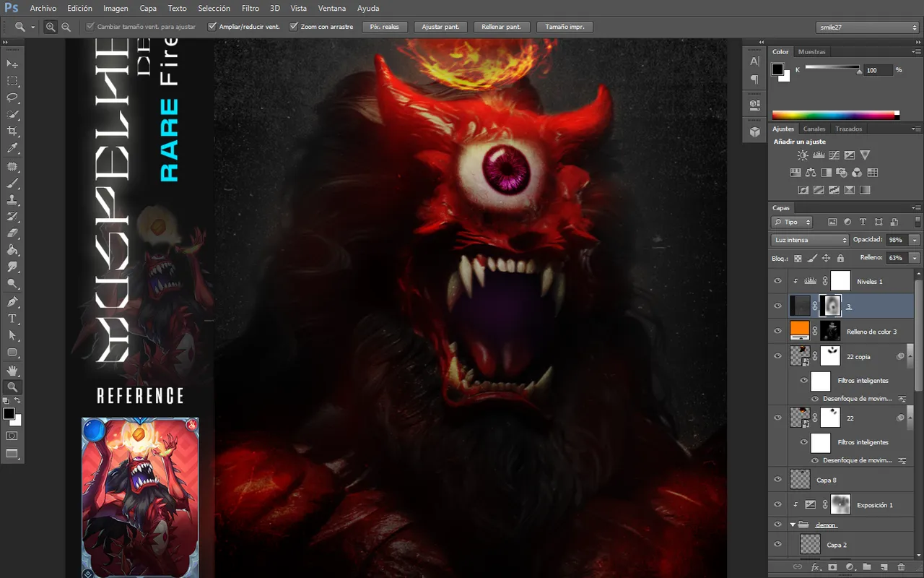Screen dimensions: 924x578
Task: Hide the Relleno de color 3 layer
Action: [777, 331]
